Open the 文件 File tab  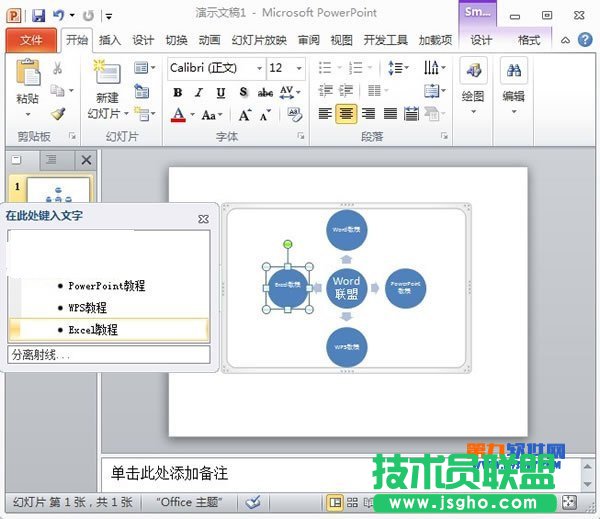pyautogui.click(x=31, y=40)
